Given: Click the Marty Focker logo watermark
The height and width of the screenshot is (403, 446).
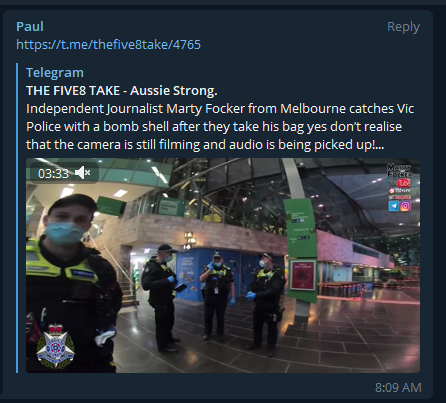Looking at the screenshot, I should 400,171.
